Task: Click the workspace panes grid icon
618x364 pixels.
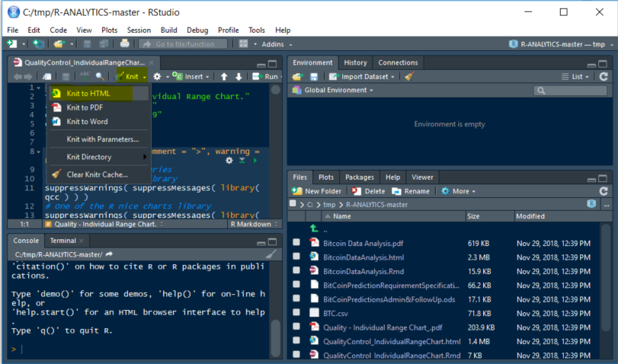Action: (244, 43)
